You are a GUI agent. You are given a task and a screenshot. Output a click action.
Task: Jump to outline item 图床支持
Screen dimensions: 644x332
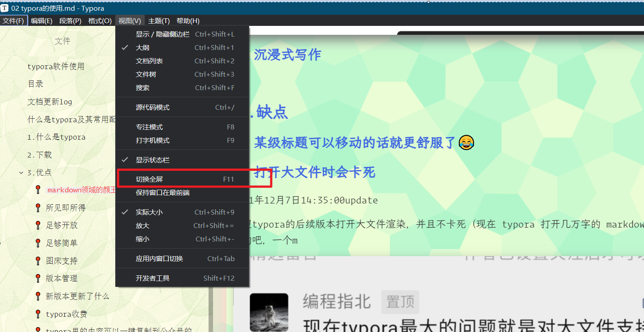pos(62,261)
